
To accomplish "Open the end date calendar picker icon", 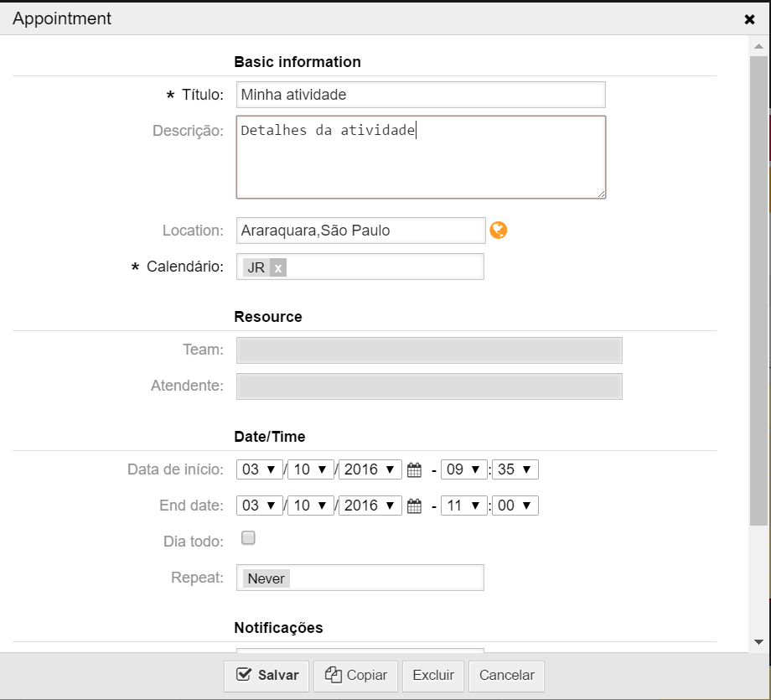I will click(414, 506).
